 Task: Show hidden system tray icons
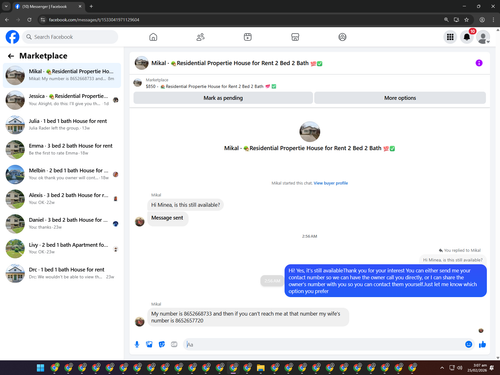pos(442,368)
